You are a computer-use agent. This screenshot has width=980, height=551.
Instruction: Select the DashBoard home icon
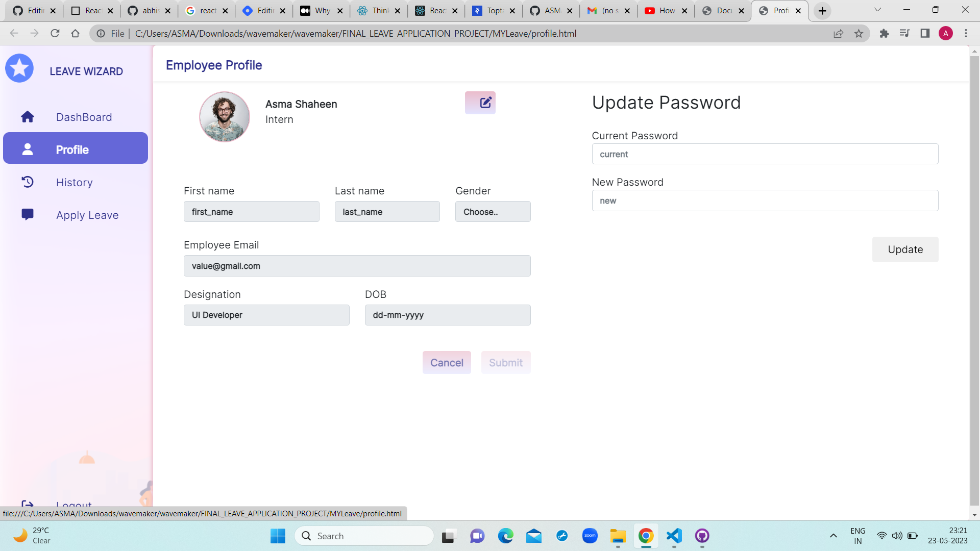pos(28,116)
